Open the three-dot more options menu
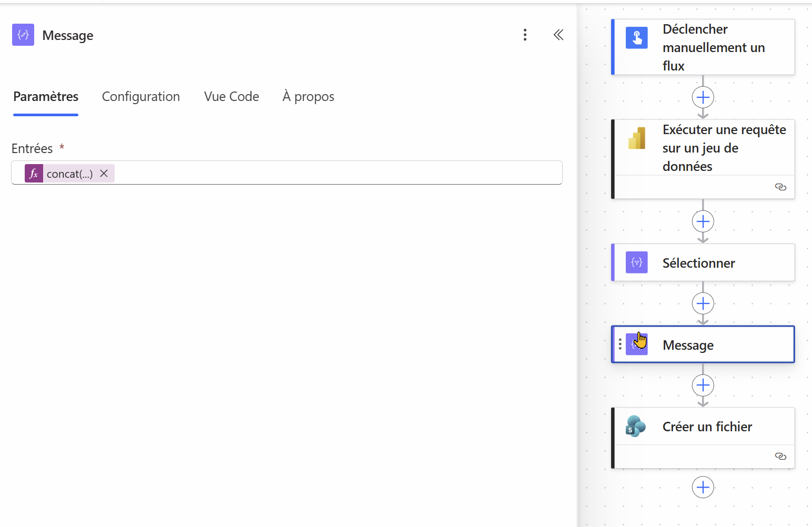The height and width of the screenshot is (527, 812). (x=525, y=35)
